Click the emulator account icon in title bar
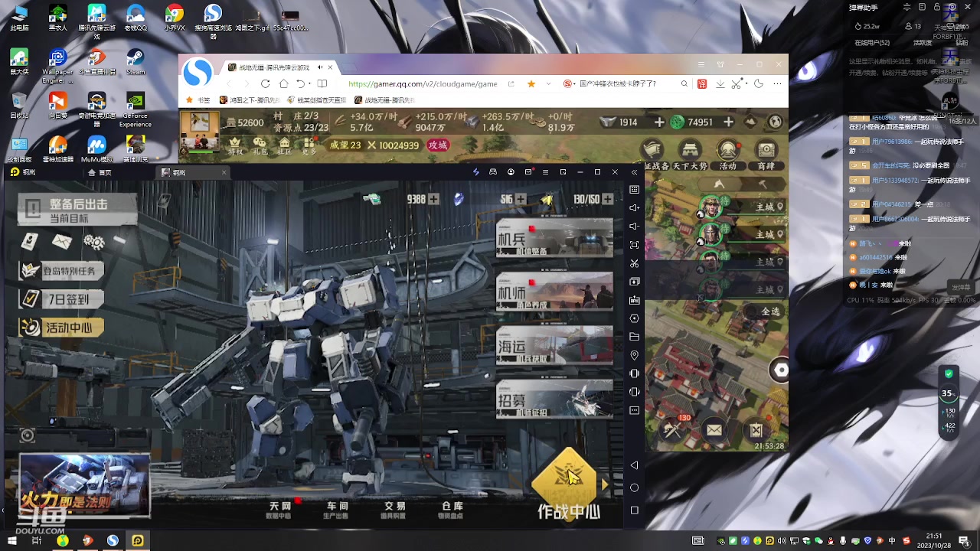The height and width of the screenshot is (551, 980). pos(511,172)
